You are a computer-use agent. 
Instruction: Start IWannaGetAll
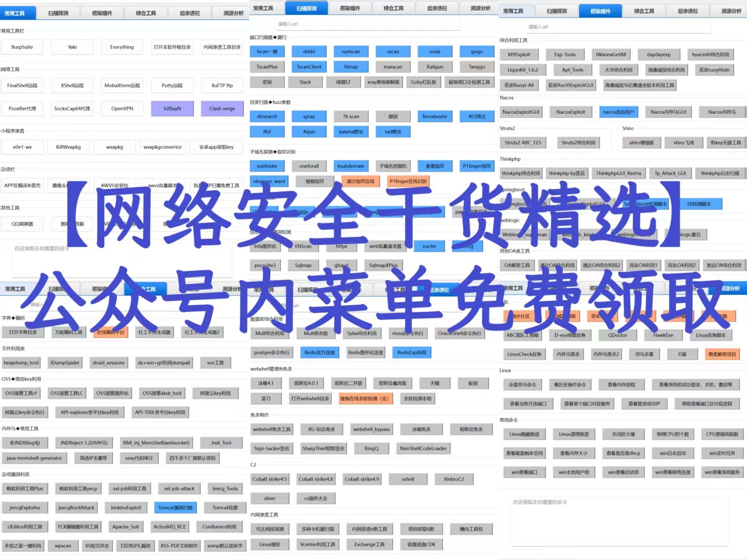click(611, 55)
